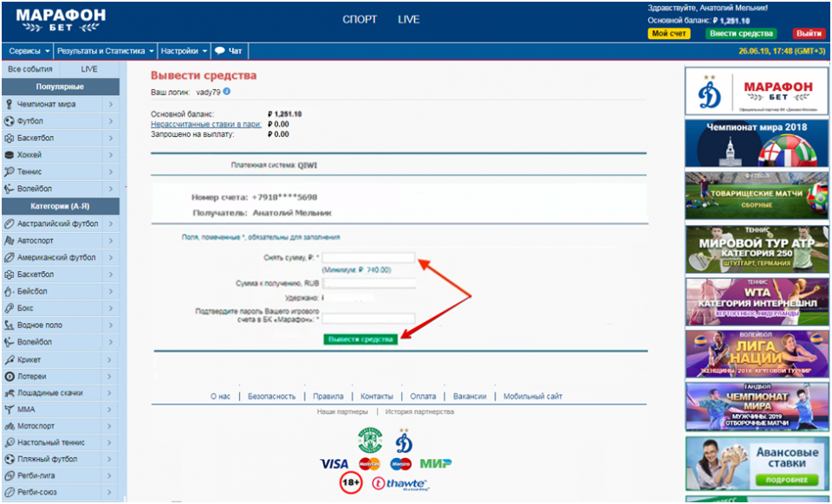Open Результаты и Статистика dropdown
The height and width of the screenshot is (504, 832).
(105, 51)
